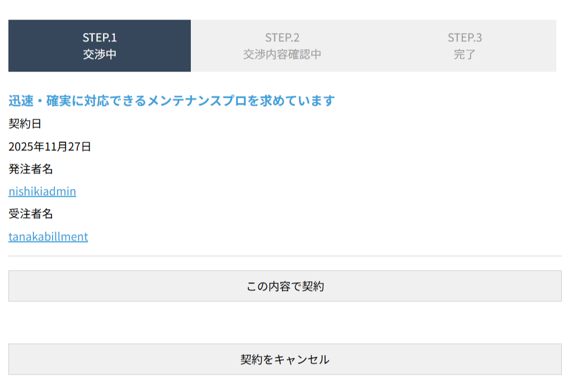
Task: Click the 交渉内容確認中 status text
Action: [x=282, y=55]
